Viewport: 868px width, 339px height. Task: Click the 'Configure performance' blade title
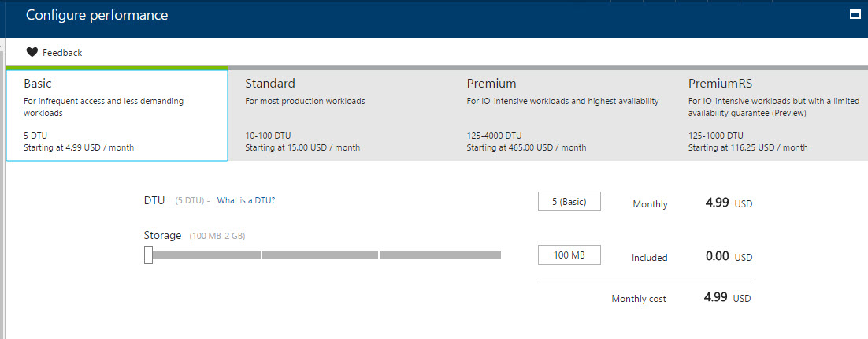(x=97, y=15)
